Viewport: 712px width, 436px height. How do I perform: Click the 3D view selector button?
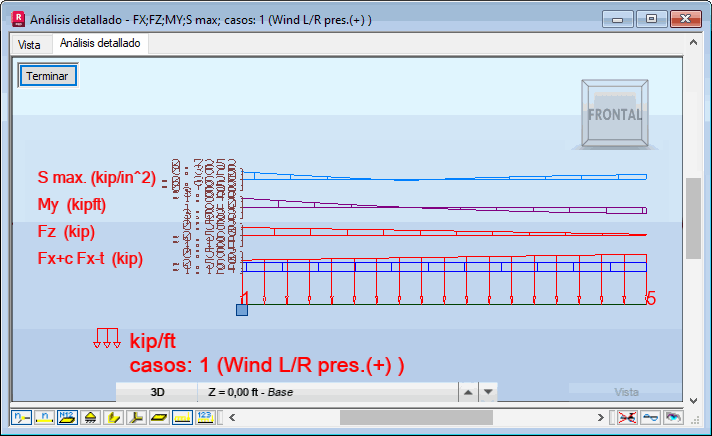157,392
